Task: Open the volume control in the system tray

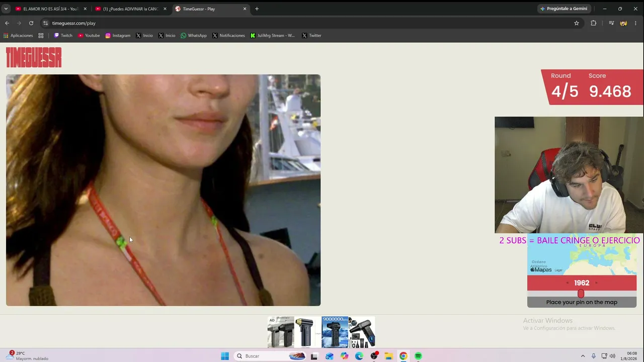Action: 612,356
